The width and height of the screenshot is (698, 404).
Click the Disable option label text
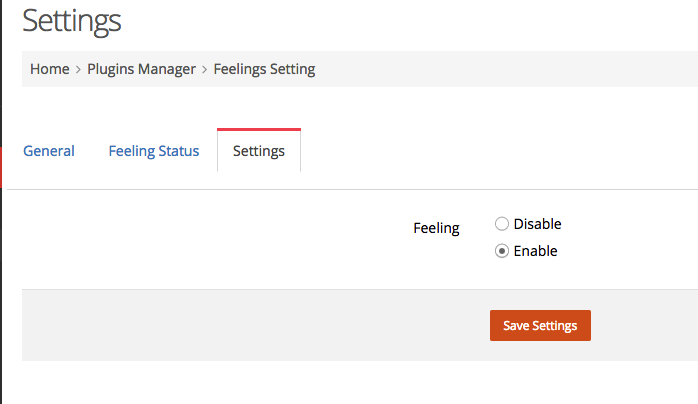coord(537,224)
